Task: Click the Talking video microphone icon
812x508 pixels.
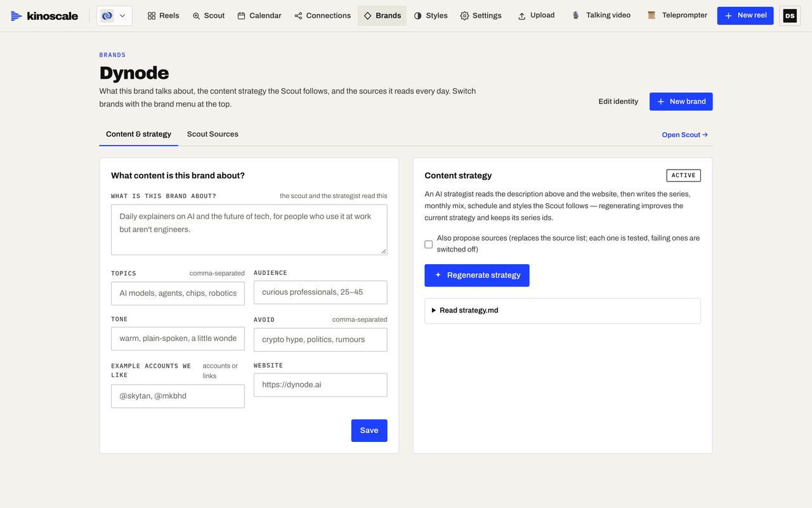Action: [x=575, y=15]
